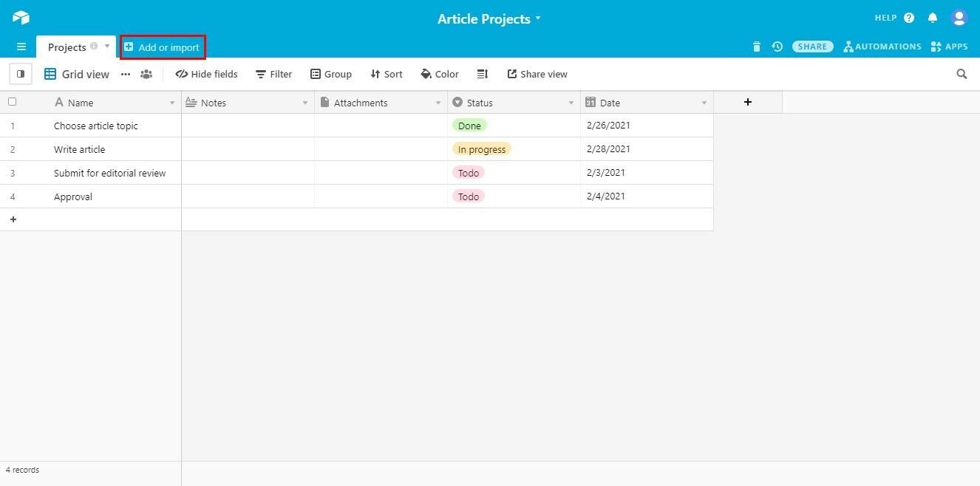Select Todo tag for Submit for editorial review
Image resolution: width=980 pixels, height=486 pixels.
(x=469, y=173)
